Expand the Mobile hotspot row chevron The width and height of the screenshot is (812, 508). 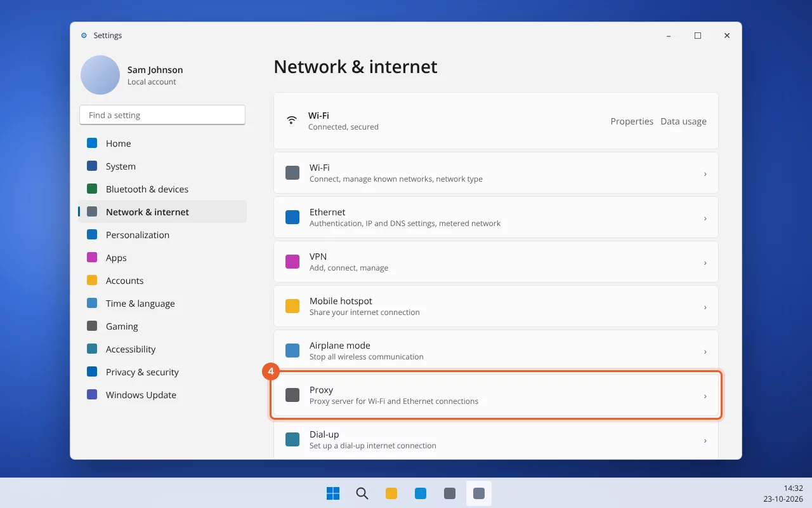705,307
